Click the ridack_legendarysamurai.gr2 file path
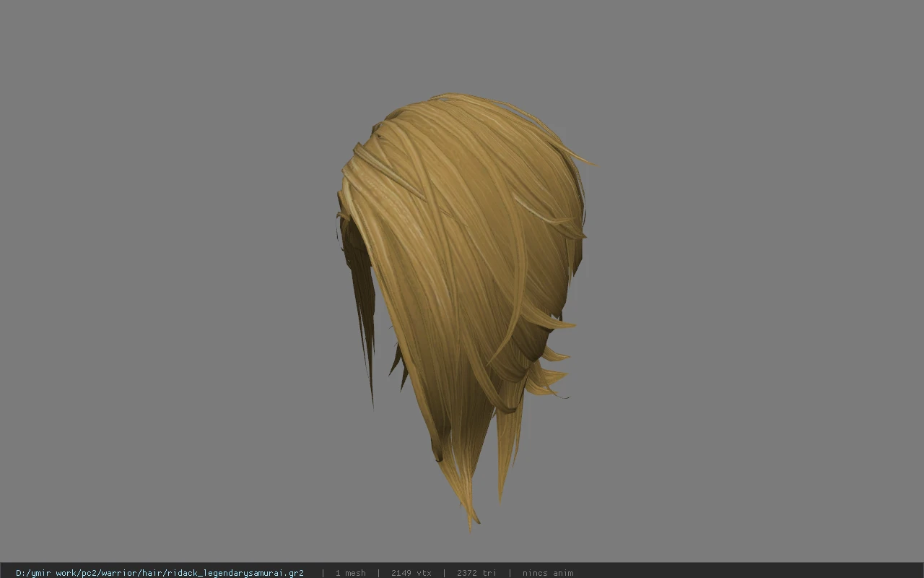 pos(160,573)
